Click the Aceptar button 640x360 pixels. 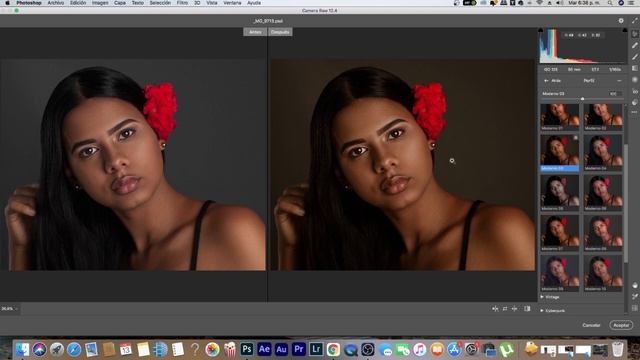tap(621, 325)
